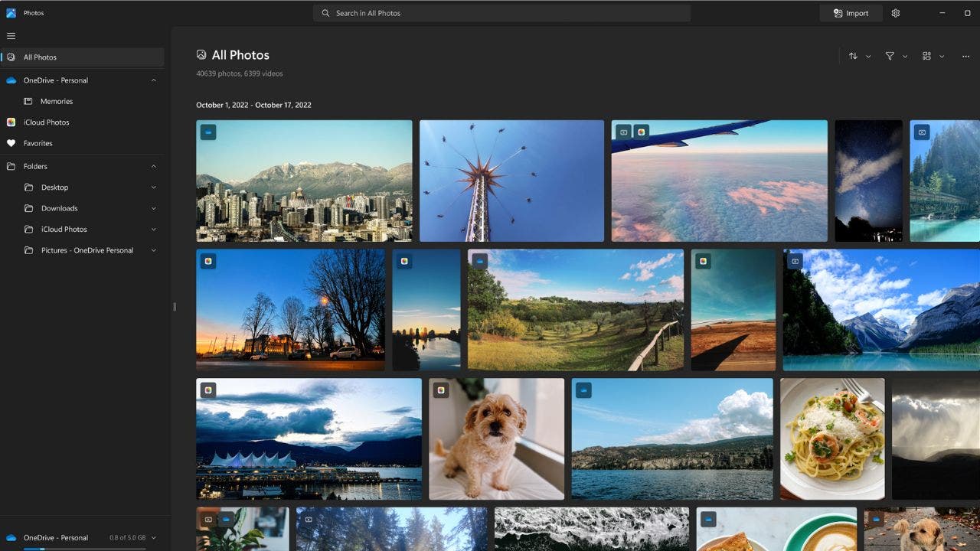The image size is (980, 551).
Task: Click the Import button
Action: click(851, 13)
